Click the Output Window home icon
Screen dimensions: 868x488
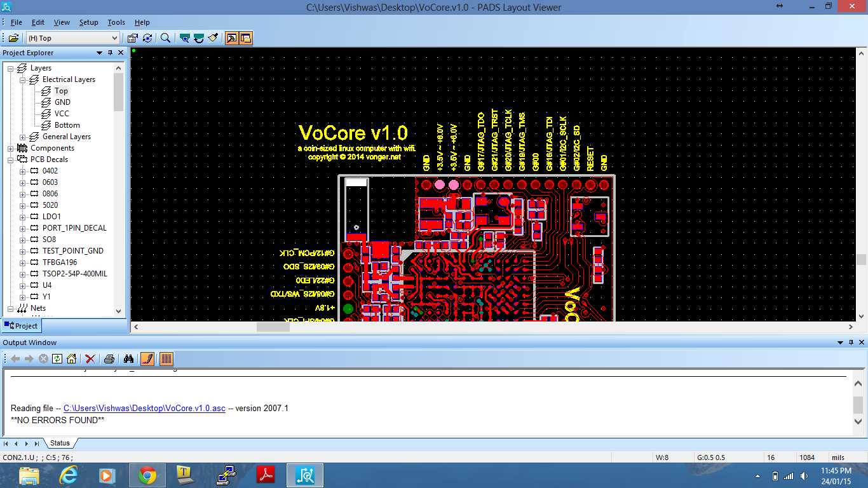click(71, 358)
